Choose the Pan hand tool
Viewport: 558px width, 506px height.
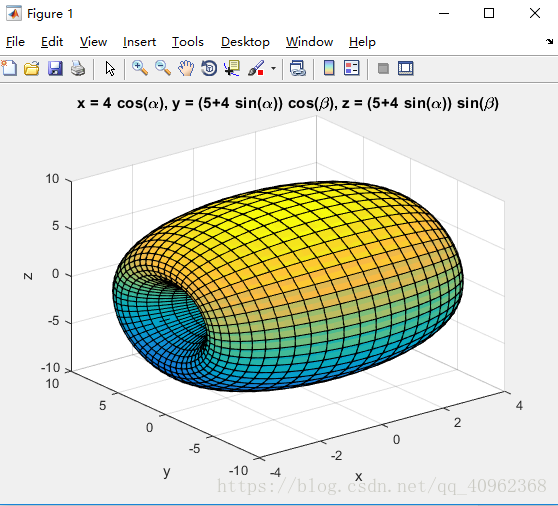tap(186, 68)
